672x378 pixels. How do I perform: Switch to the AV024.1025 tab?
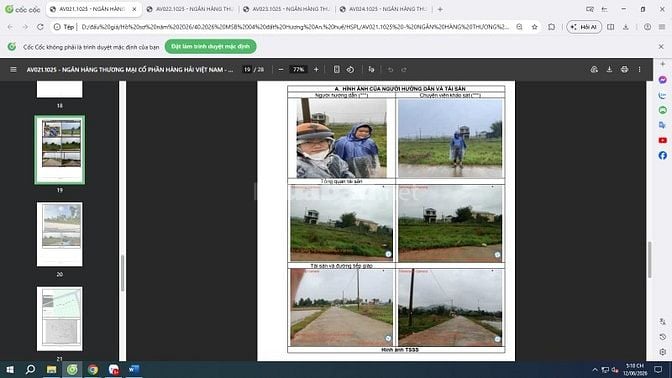[383, 9]
